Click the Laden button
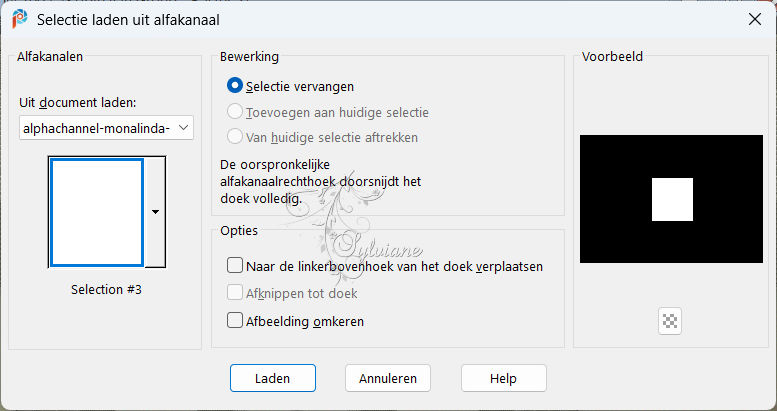777x411 pixels. point(273,378)
